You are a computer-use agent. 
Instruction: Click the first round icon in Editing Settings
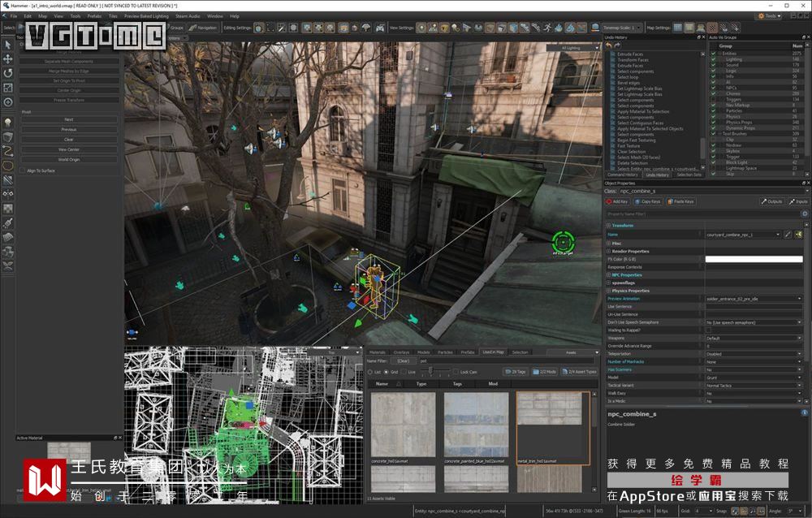[x=258, y=28]
